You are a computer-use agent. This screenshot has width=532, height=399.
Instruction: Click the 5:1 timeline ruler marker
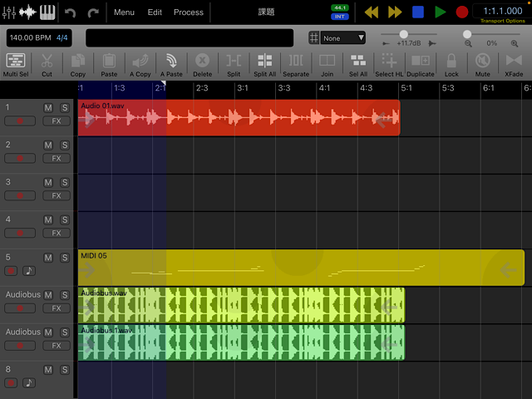[x=406, y=88]
